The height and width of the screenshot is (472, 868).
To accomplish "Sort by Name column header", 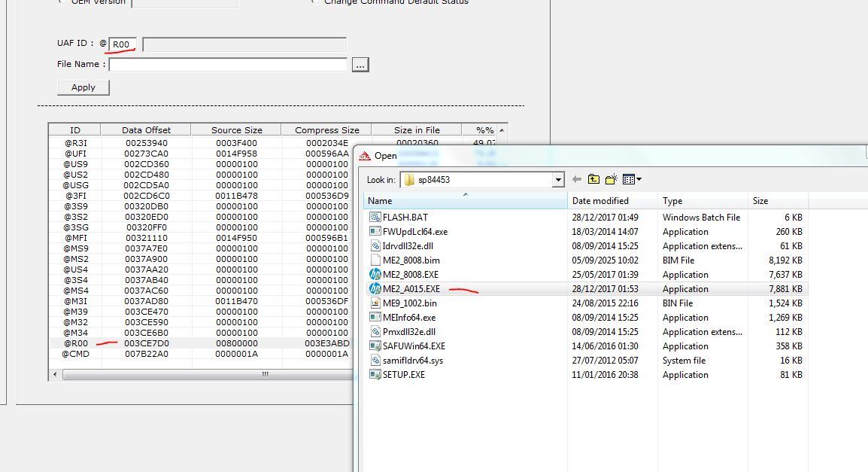I will (465, 200).
